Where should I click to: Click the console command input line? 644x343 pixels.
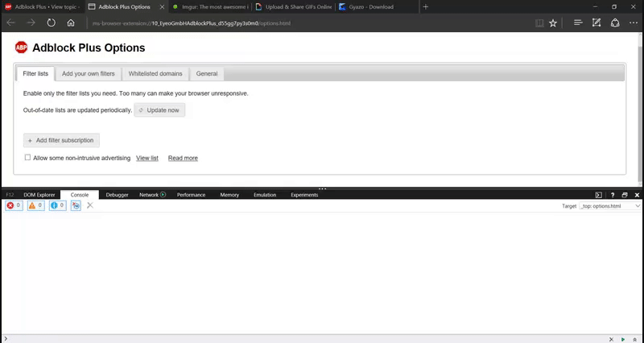tap(306, 339)
